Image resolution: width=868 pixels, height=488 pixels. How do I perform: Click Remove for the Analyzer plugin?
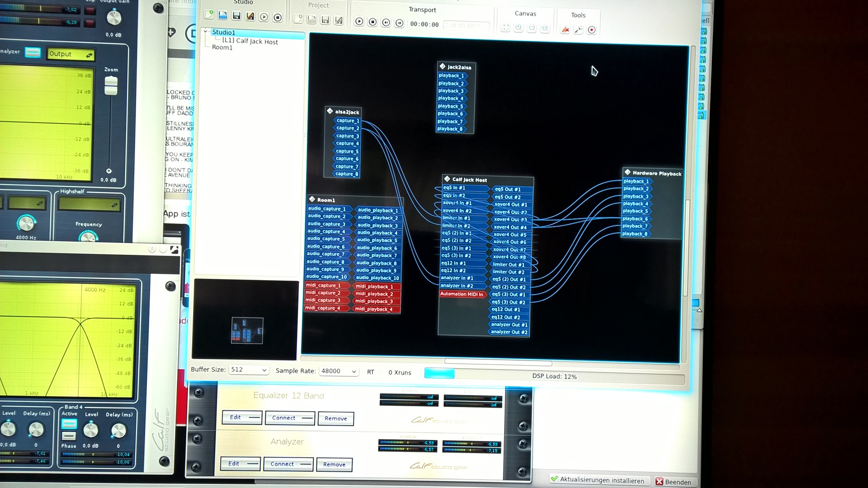tap(334, 464)
